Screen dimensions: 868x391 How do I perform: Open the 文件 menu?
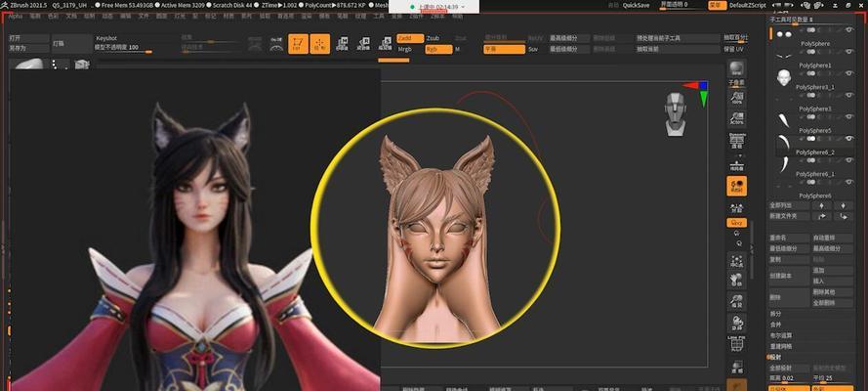pyautogui.click(x=144, y=17)
